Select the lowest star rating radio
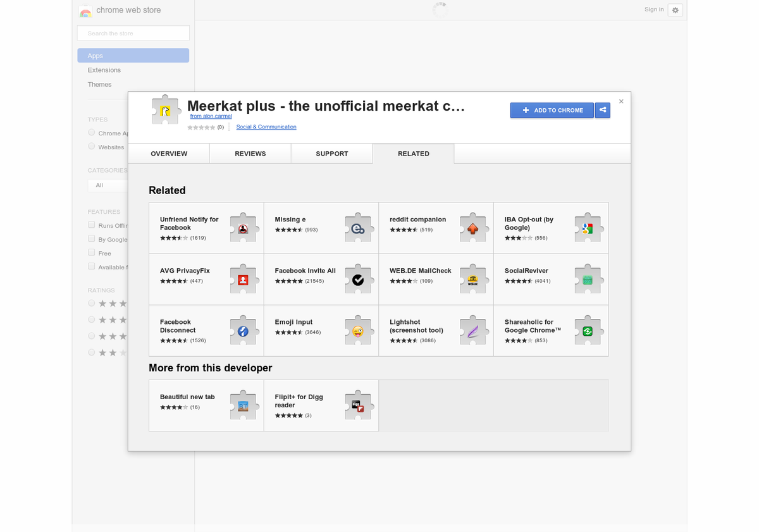Image resolution: width=759 pixels, height=532 pixels. tap(92, 352)
